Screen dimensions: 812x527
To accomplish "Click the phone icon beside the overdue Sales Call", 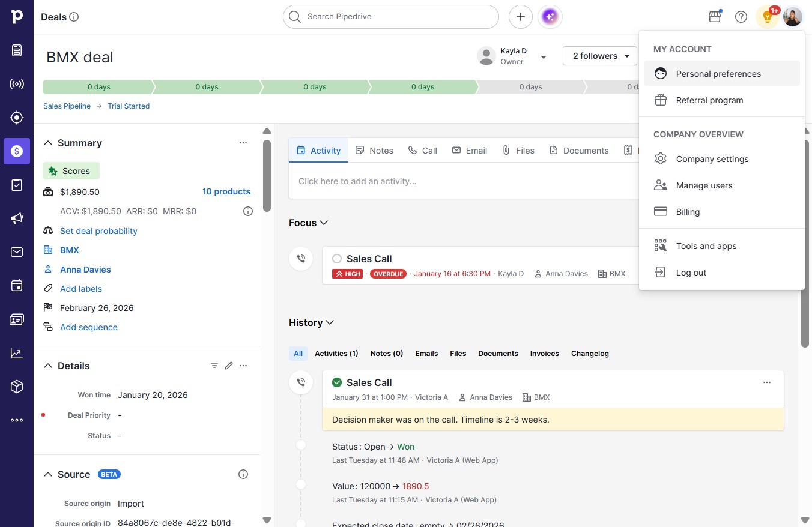I will pyautogui.click(x=301, y=259).
